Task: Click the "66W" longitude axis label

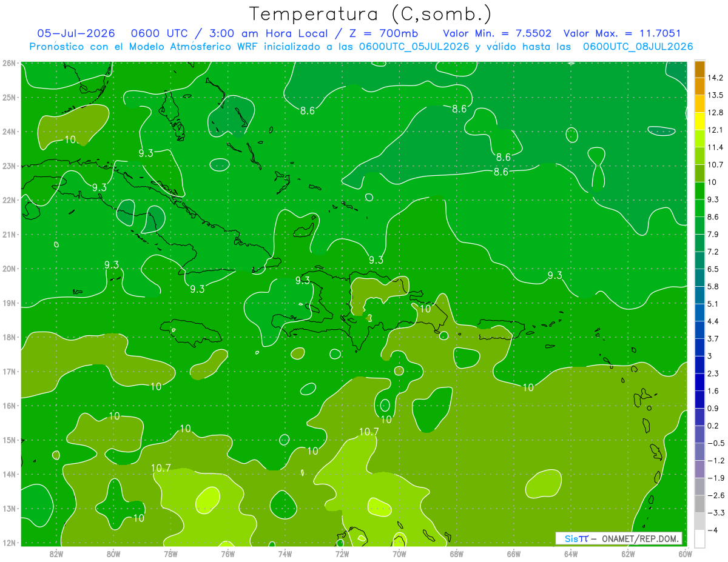Action: click(x=513, y=553)
